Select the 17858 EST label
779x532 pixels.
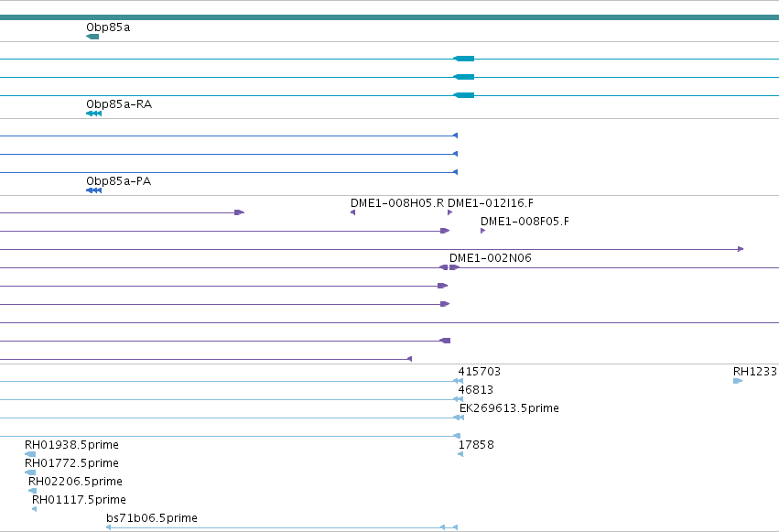[x=476, y=445]
